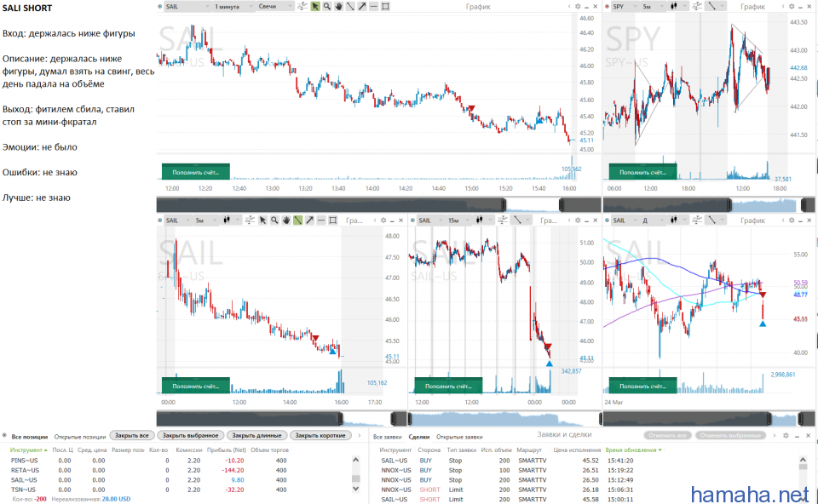
Task: Click 'Закрыть длинные' button
Action: [256, 435]
